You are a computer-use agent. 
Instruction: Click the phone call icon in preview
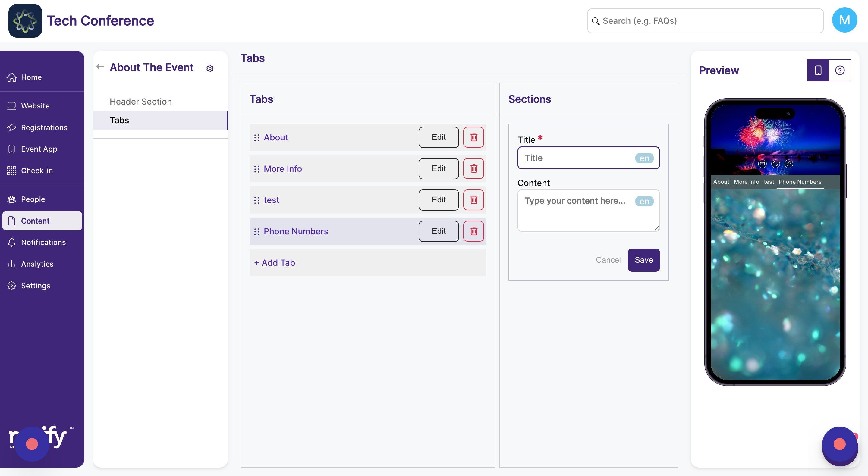click(x=775, y=164)
